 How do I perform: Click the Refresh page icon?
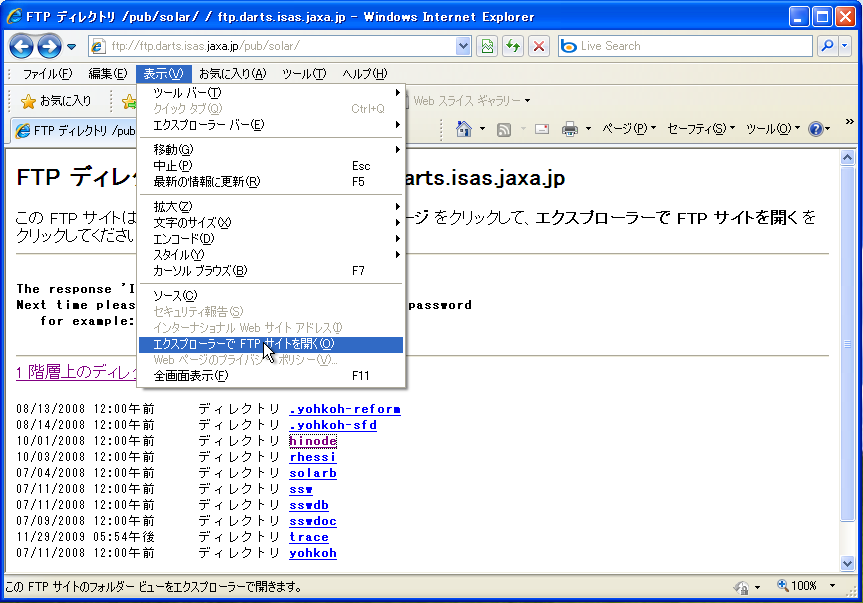[x=513, y=46]
